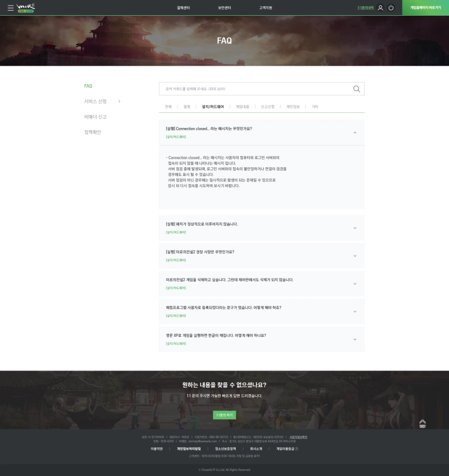
Task: Expand the 패치가 정상적으로 이루어지지 않습니다 question
Action: tap(355, 228)
